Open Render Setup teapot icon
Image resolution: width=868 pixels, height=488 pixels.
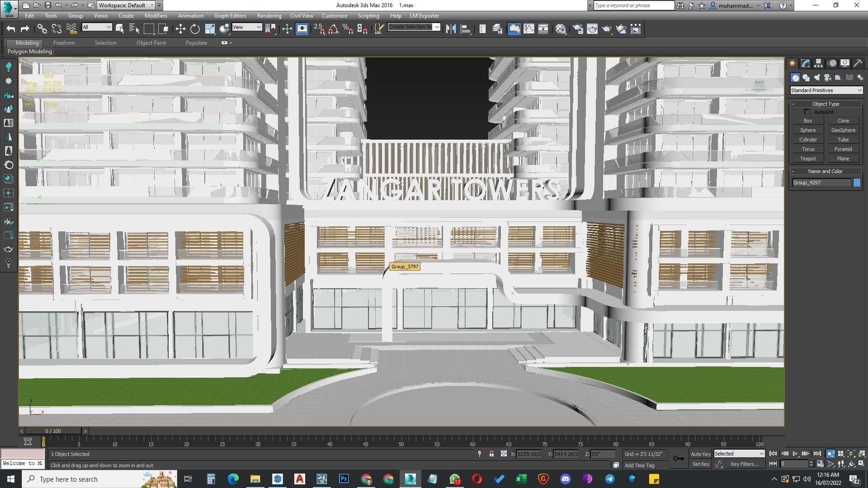click(x=578, y=29)
